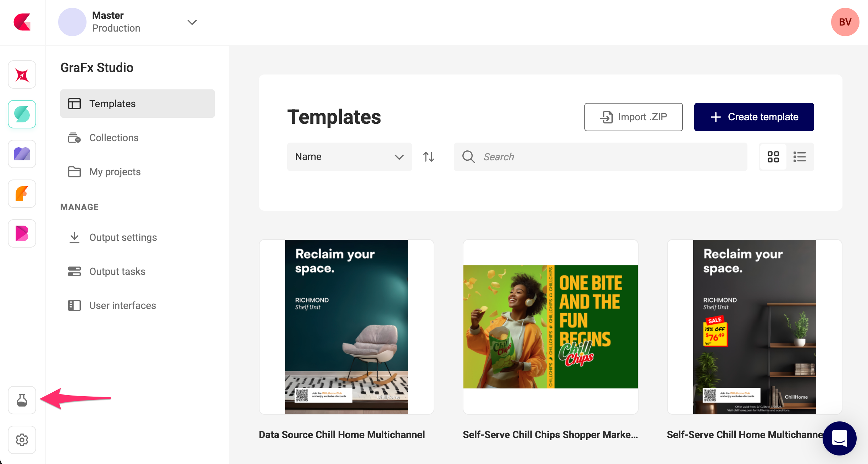Image resolution: width=868 pixels, height=464 pixels.
Task: Open the Name sorting dropdown
Action: tap(349, 156)
